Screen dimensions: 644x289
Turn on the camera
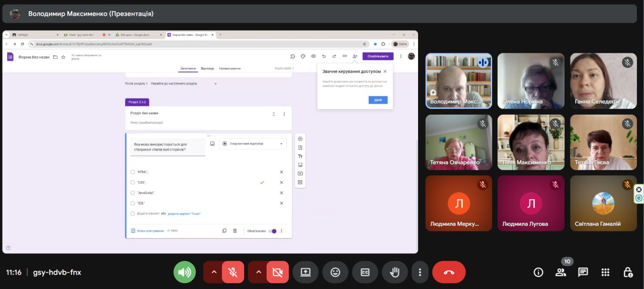pos(277,272)
